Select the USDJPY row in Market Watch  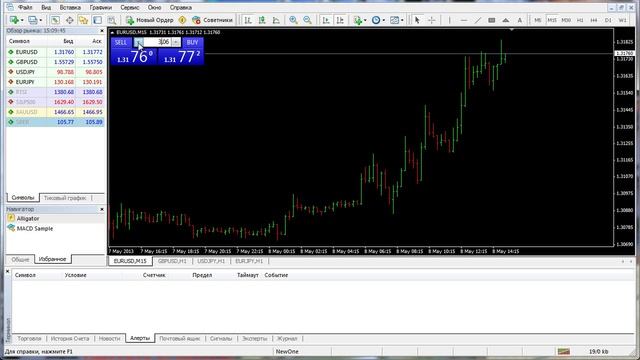click(56, 72)
